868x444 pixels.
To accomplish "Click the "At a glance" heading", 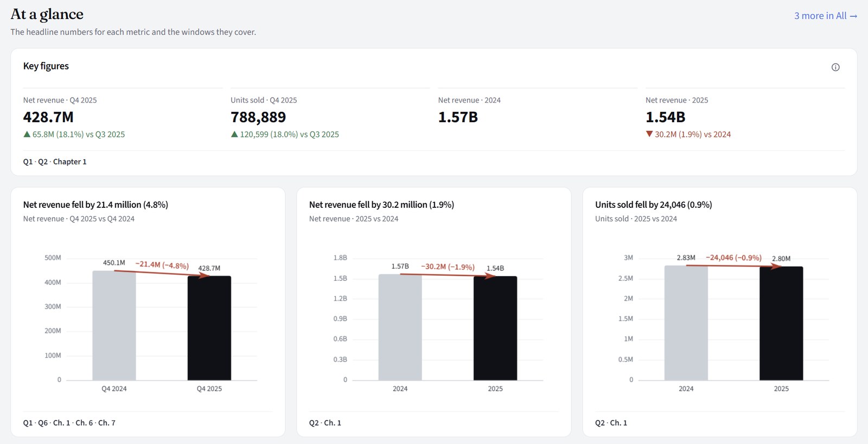I will [47, 14].
